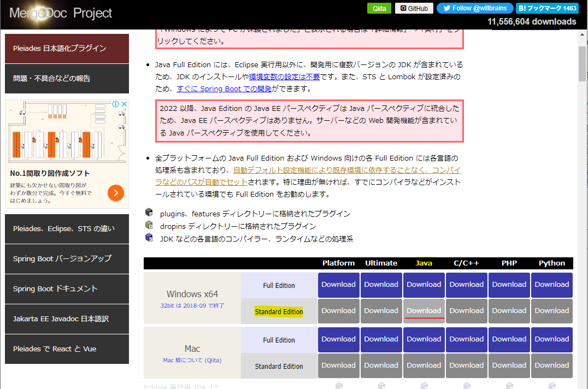
Task: Click the Python column header
Action: (552, 263)
